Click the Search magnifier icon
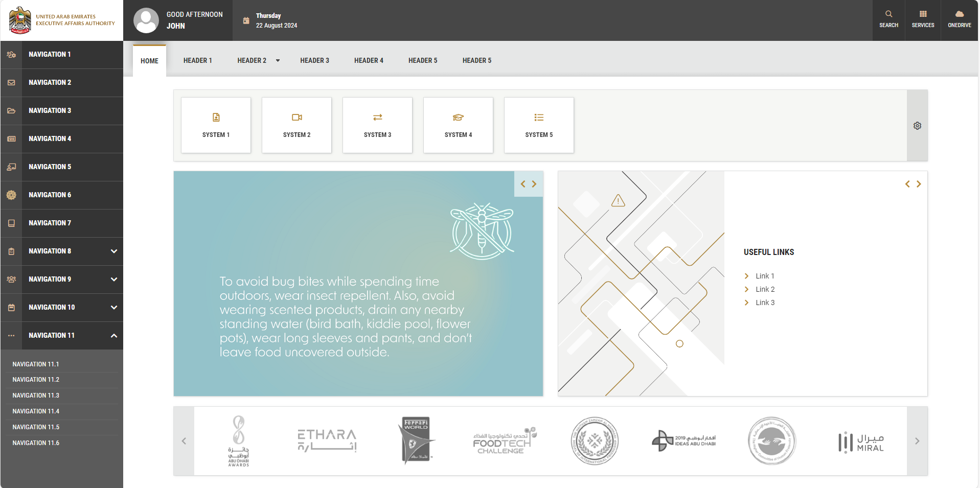 click(x=888, y=14)
